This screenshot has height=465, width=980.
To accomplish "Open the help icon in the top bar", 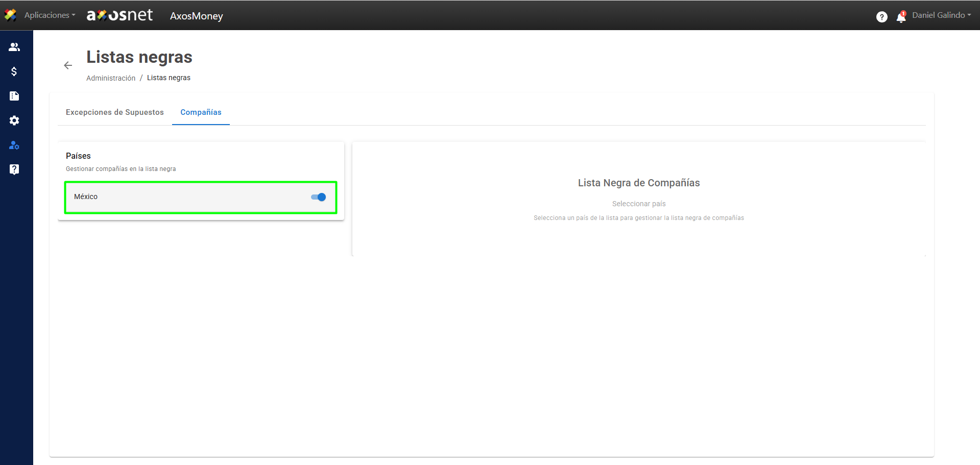I will (881, 17).
